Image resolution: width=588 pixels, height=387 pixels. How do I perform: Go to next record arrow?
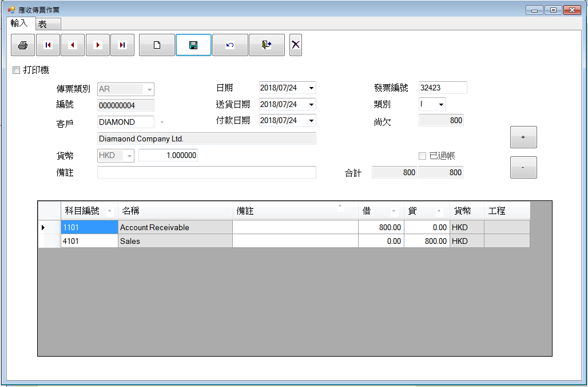coord(98,45)
